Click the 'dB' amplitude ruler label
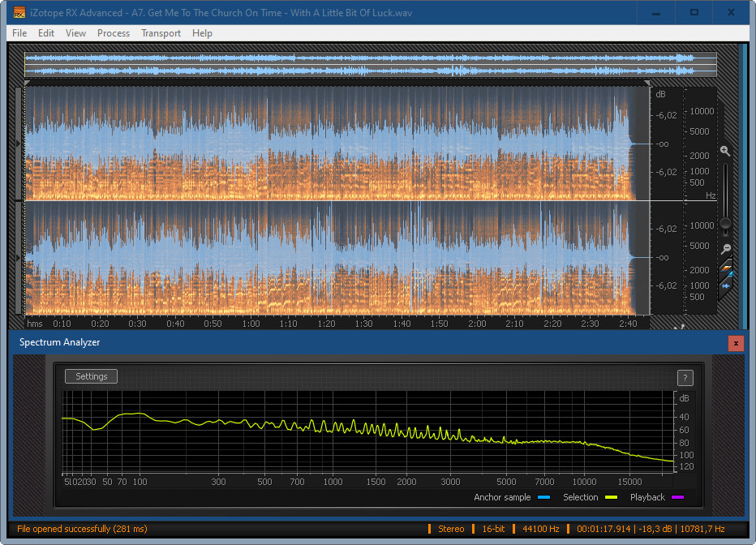Viewport: 756px width, 545px height. pos(660,94)
